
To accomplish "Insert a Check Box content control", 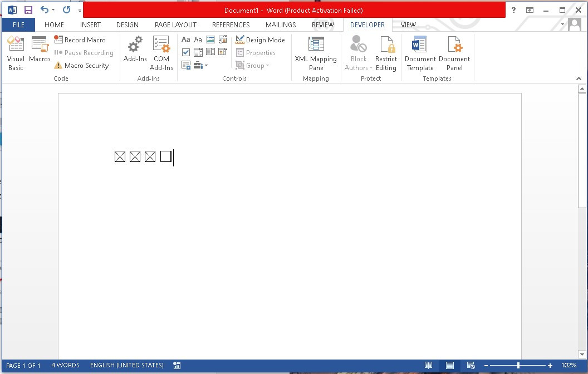I will pos(185,52).
